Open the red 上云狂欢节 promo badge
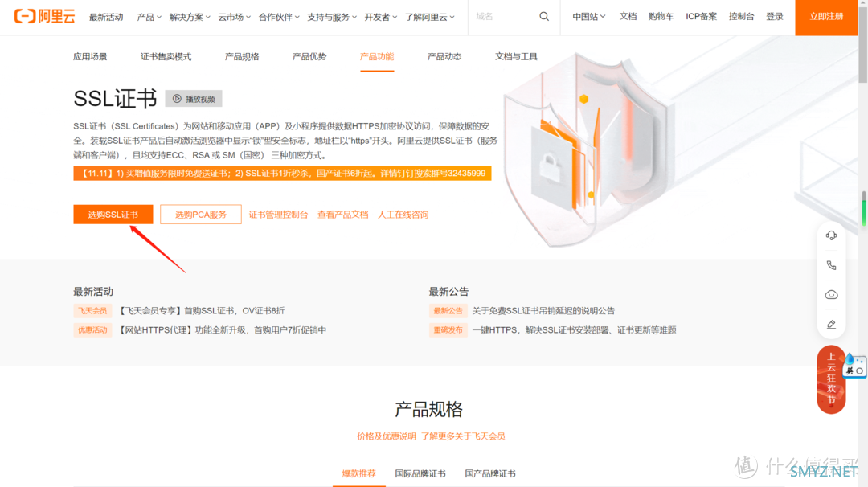 [x=831, y=379]
